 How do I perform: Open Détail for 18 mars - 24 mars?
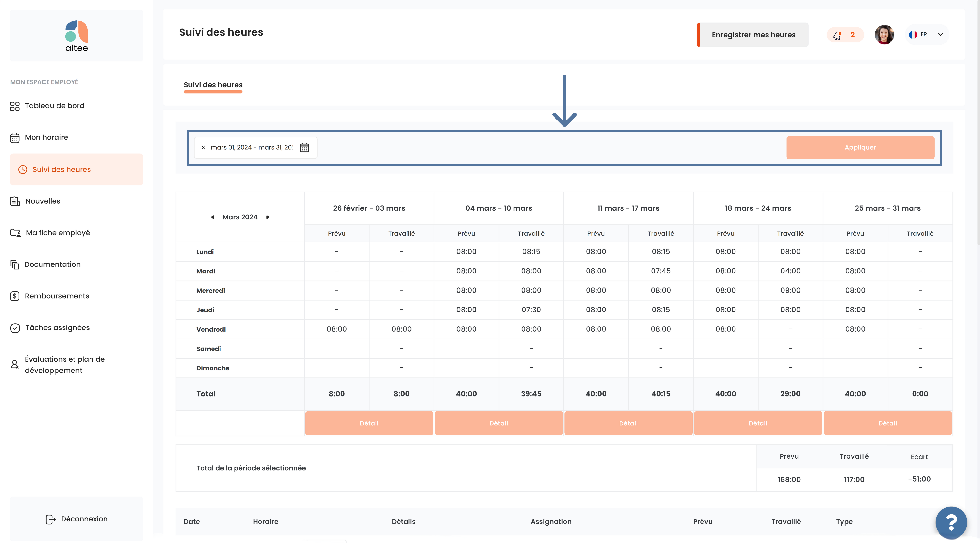[x=758, y=423]
